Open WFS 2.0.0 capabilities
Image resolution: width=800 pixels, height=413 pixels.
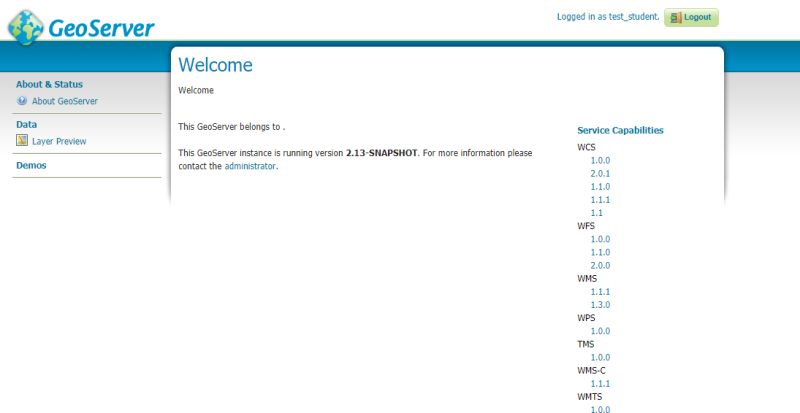point(600,265)
